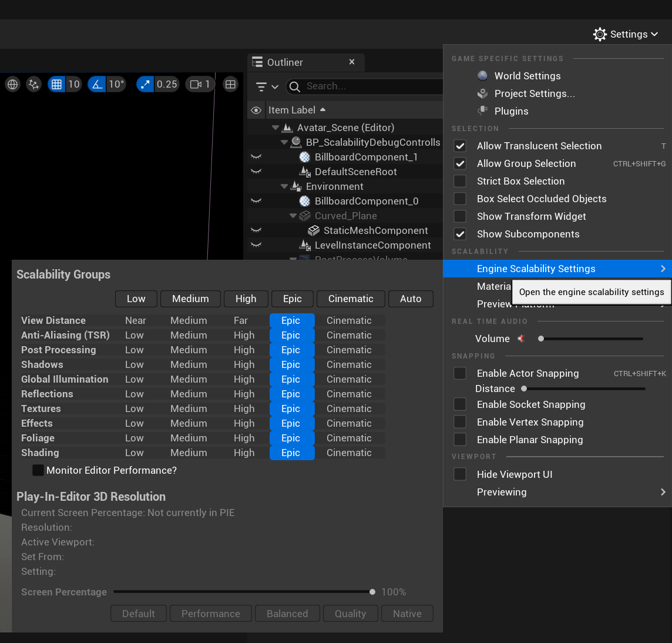This screenshot has width=672, height=643.
Task: Show the hidden BillboardComponent_1 row
Action: (x=256, y=157)
